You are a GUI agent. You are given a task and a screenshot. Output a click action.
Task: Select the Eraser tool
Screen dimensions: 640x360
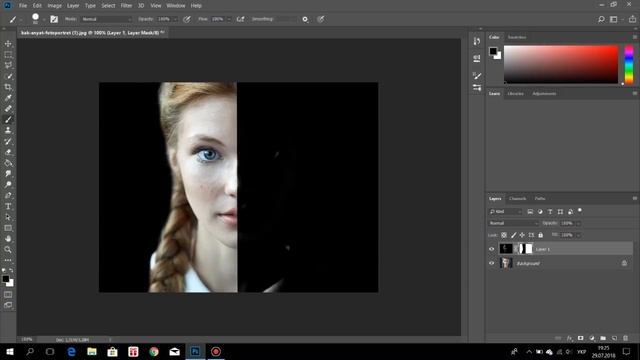[x=8, y=152]
